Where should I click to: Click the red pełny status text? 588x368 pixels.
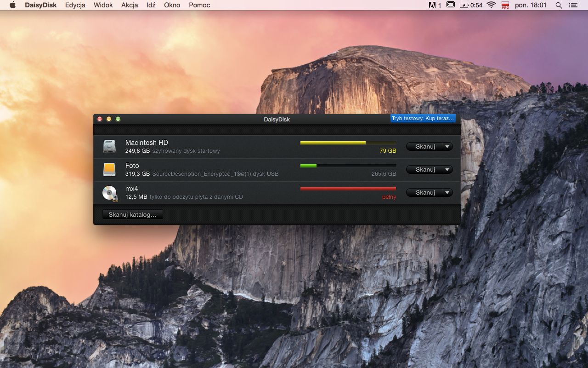click(x=389, y=197)
